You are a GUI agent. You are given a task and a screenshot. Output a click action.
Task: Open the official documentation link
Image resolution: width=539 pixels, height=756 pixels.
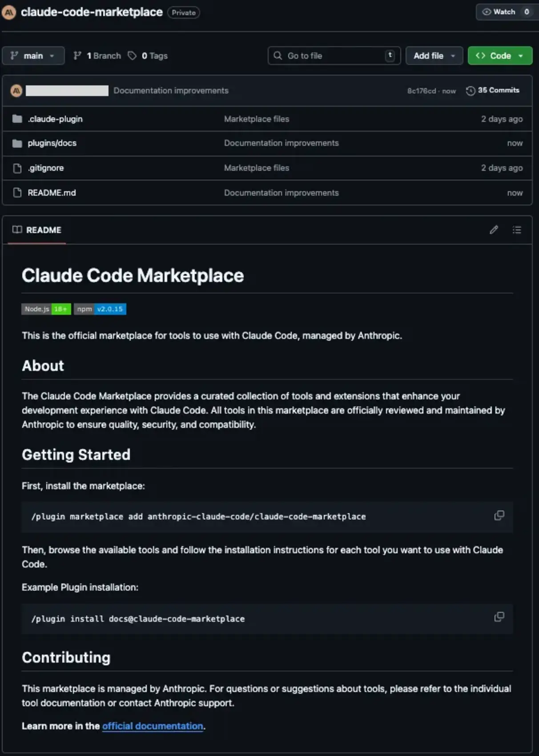pos(152,726)
